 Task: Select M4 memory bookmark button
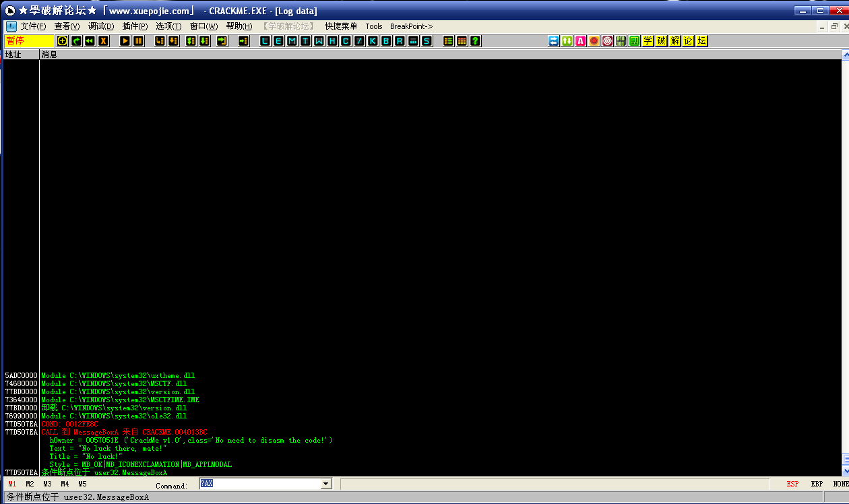65,484
